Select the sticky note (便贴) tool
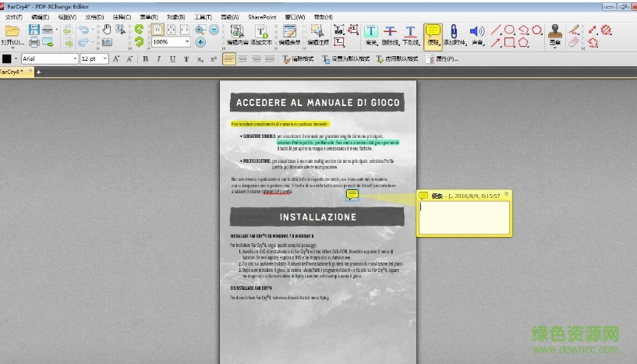The height and width of the screenshot is (364, 637). tap(433, 34)
